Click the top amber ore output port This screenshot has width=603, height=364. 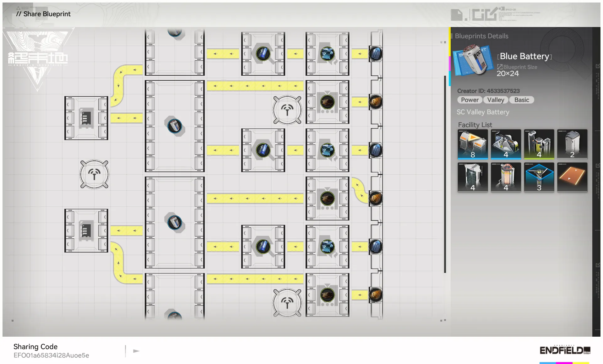(x=375, y=102)
